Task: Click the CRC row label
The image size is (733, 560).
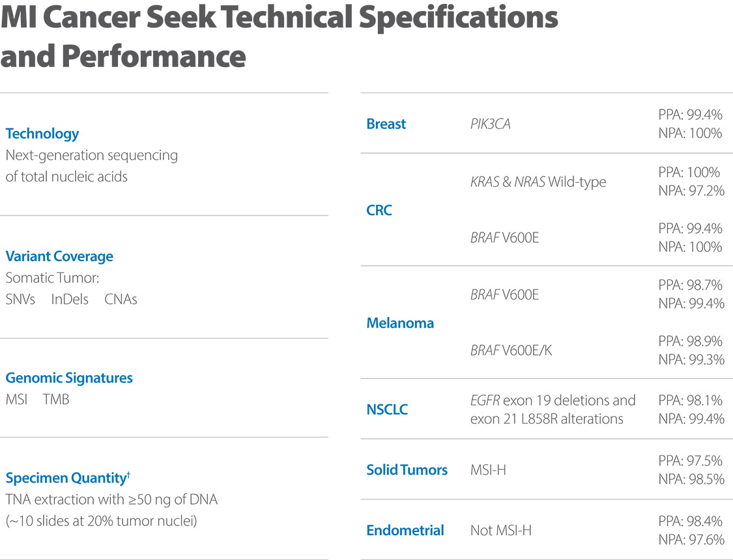Action: (x=379, y=210)
